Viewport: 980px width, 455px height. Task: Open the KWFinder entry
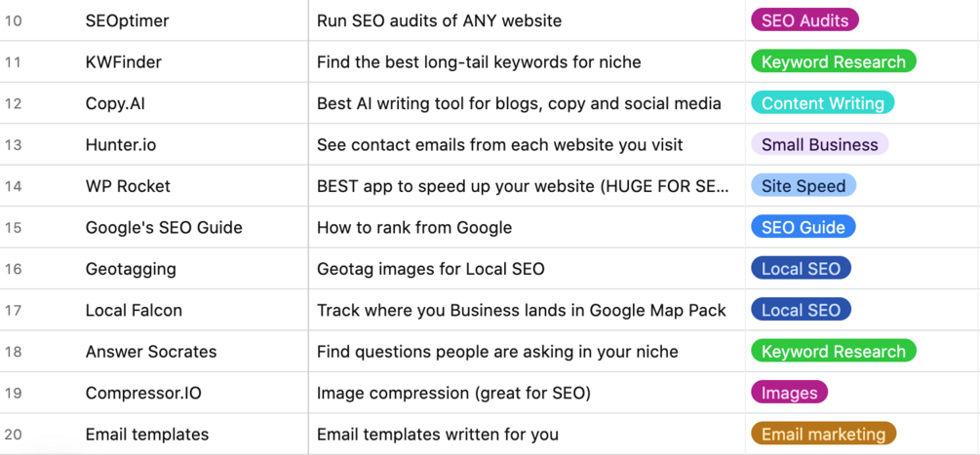click(124, 62)
